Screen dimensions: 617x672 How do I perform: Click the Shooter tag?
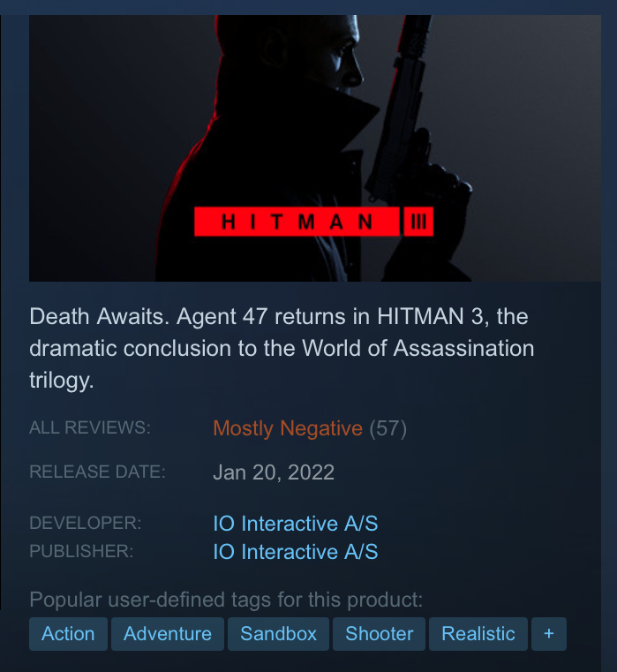[380, 634]
